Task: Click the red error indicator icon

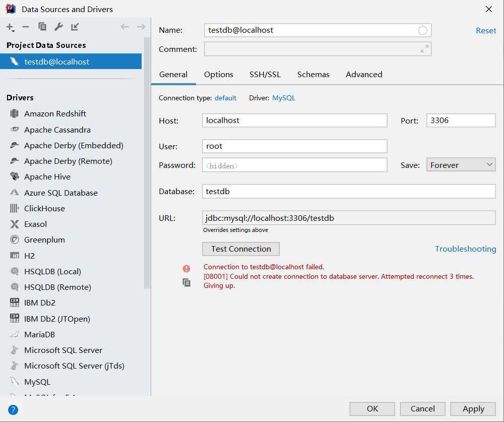Action: (x=186, y=269)
